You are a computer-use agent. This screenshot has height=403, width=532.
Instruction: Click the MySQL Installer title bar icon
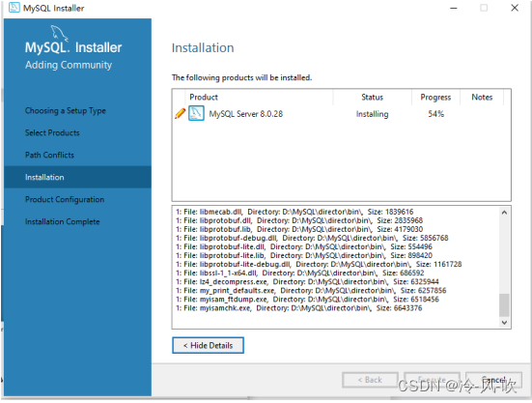tap(14, 8)
